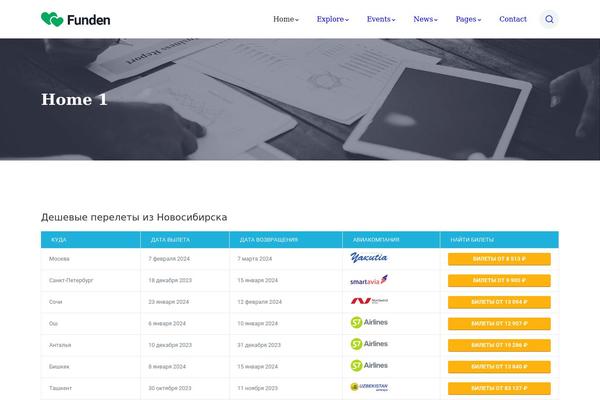
Task: Click return date for Санкт-Петербург row
Action: click(258, 280)
